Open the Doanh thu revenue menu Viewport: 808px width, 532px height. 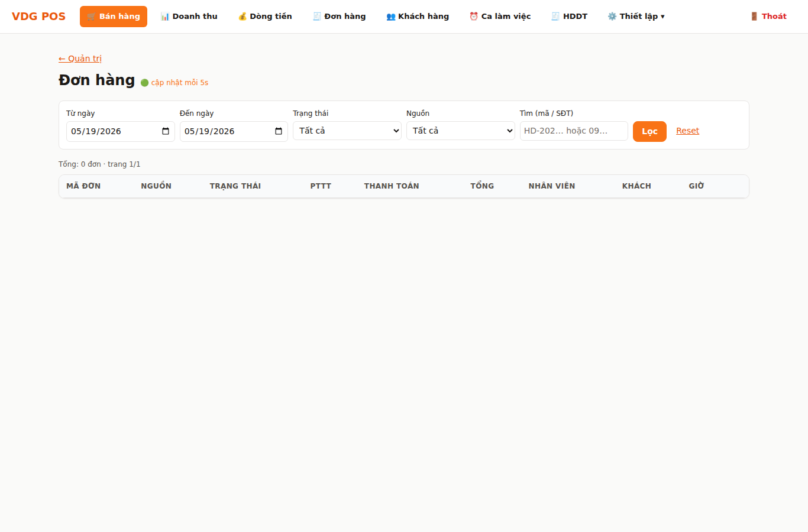coord(189,17)
